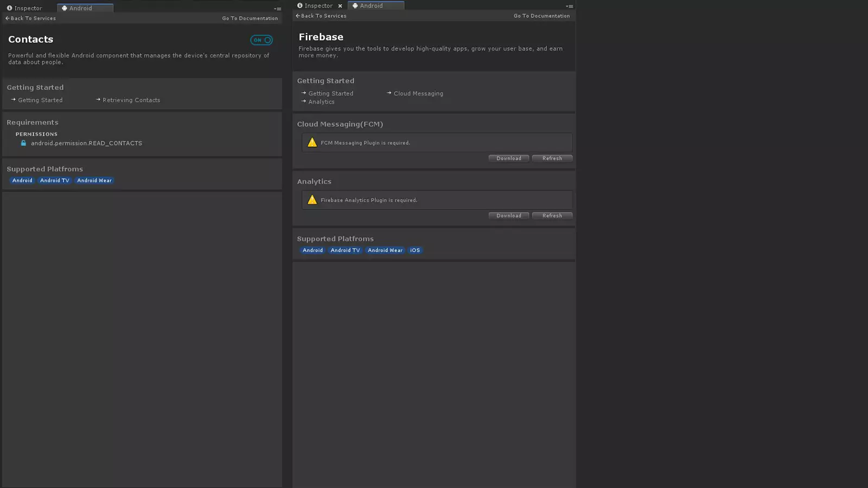Open Go To Documentation in Firebase panel
The width and height of the screenshot is (868, 488).
click(x=542, y=16)
